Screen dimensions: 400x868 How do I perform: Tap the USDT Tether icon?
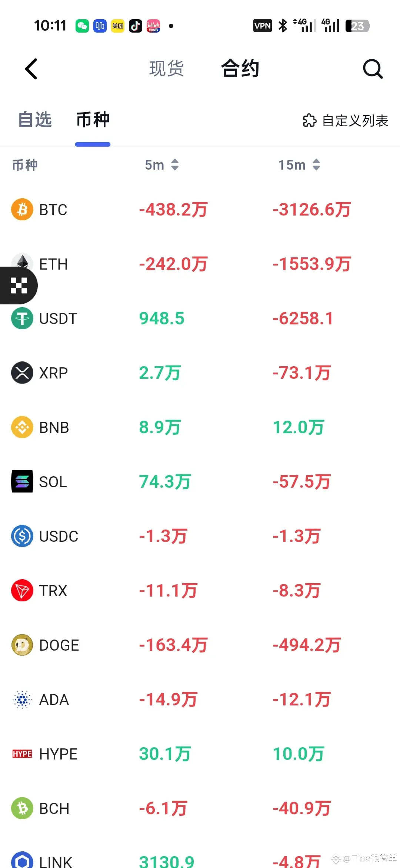click(22, 318)
